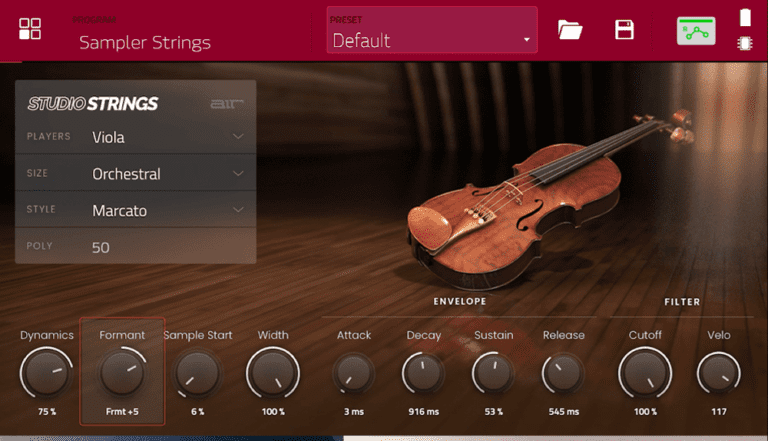Click the open folder preset icon

click(570, 30)
